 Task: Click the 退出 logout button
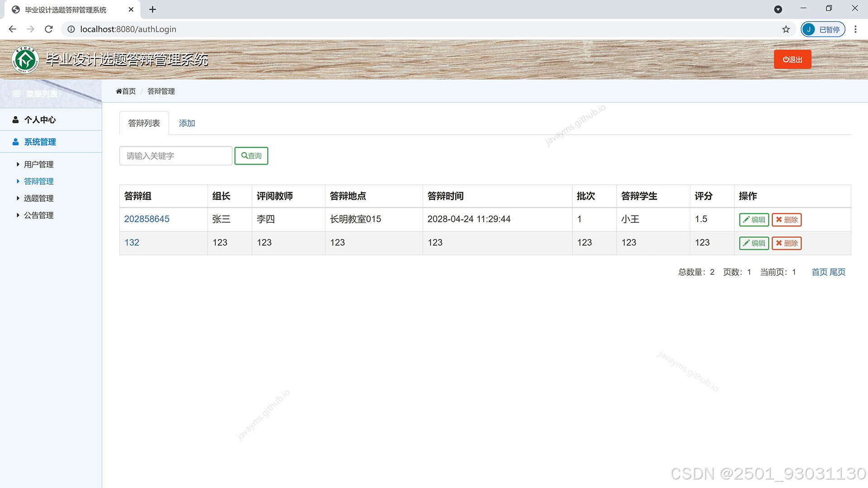(793, 60)
